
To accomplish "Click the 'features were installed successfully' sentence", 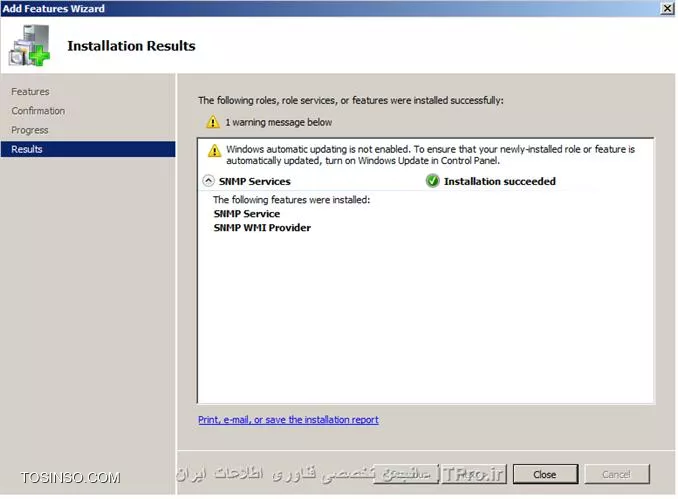I will click(x=351, y=100).
